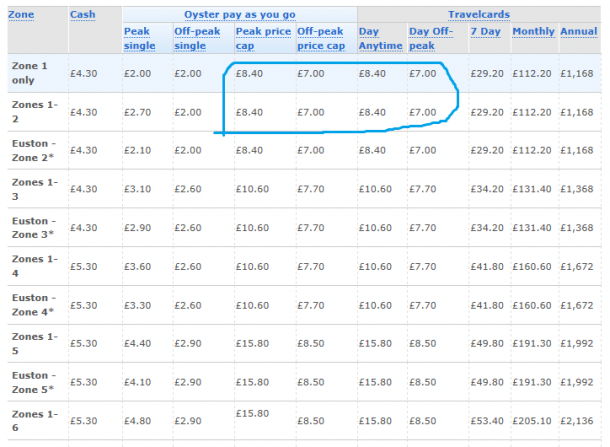Click the Peak price cap header link
This screenshot has width=610, height=447.
coord(263,39)
